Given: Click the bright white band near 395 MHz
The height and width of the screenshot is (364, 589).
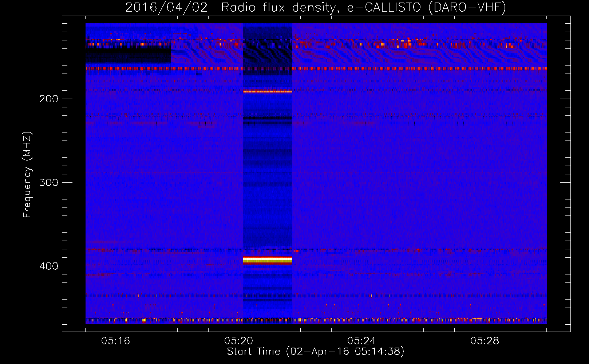Looking at the screenshot, I should coord(268,260).
